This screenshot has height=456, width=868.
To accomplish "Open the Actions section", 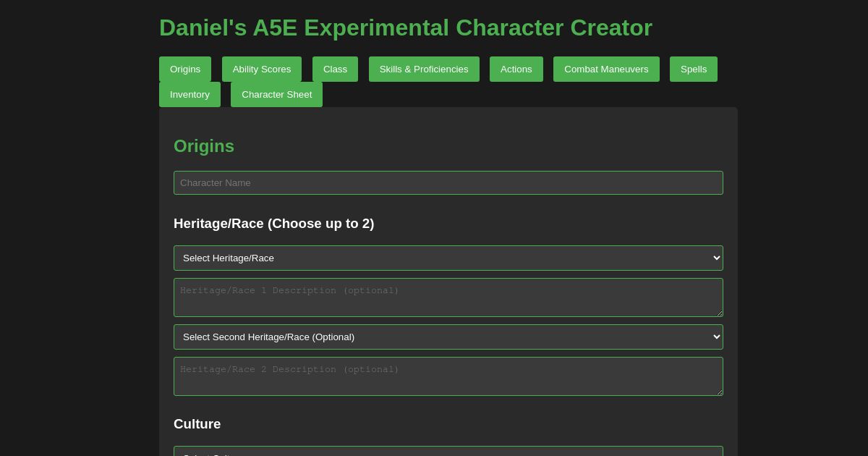I will (516, 69).
